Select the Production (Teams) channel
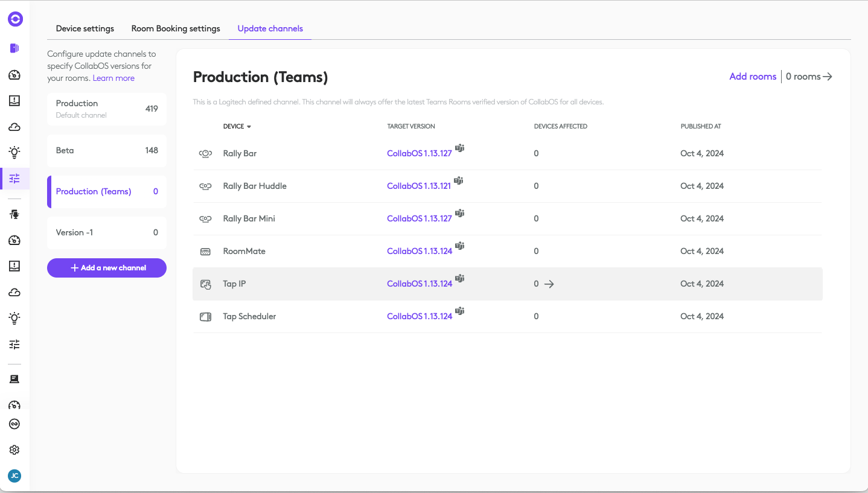 tap(107, 191)
